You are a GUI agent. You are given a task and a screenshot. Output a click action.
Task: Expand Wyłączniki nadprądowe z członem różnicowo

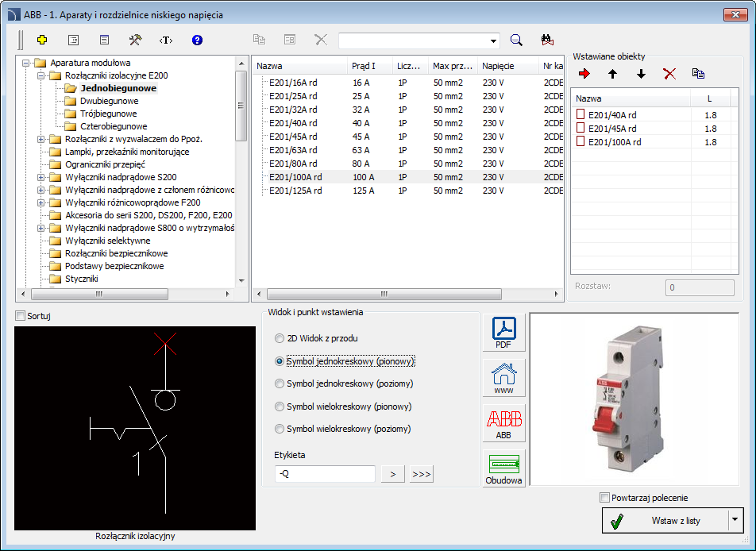tap(41, 191)
